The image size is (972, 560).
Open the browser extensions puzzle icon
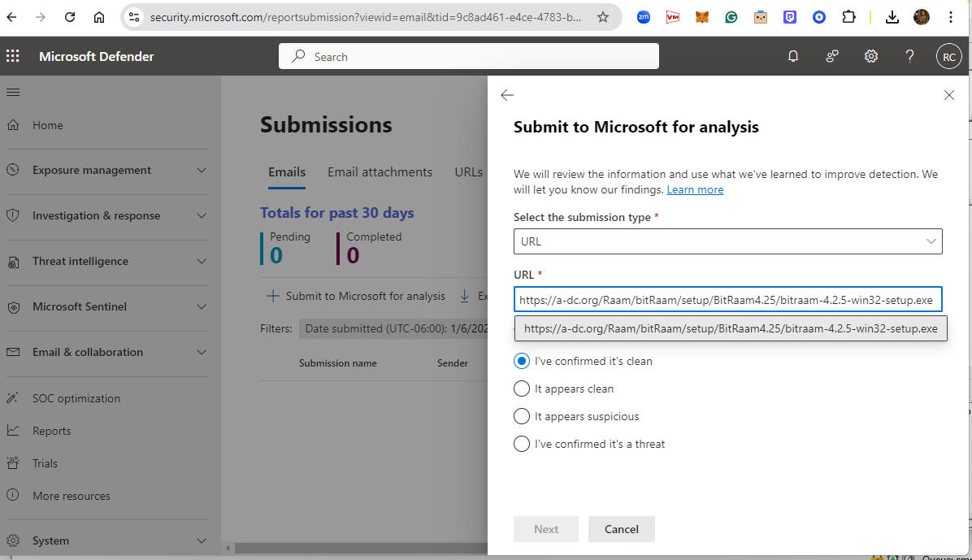[x=848, y=17]
